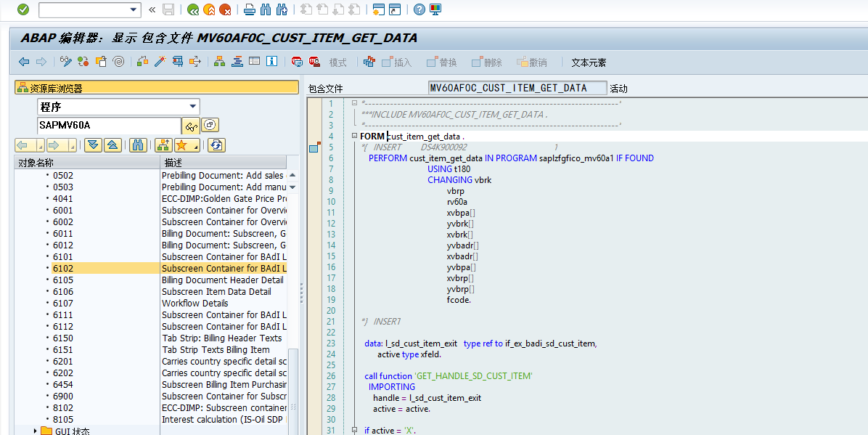The height and width of the screenshot is (435, 868).
Task: Click the Find Next binoculars-plus icon
Action: click(x=282, y=9)
